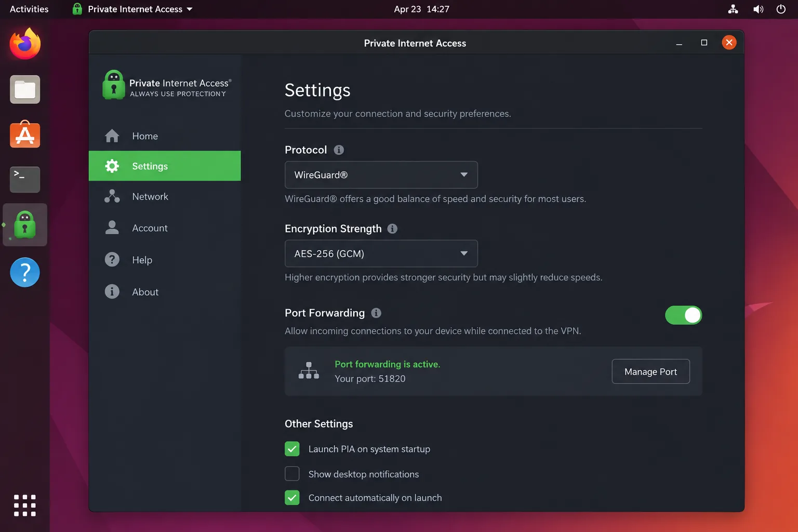Open the Protocol WireGuard dropdown
The image size is (798, 532).
coord(381,175)
